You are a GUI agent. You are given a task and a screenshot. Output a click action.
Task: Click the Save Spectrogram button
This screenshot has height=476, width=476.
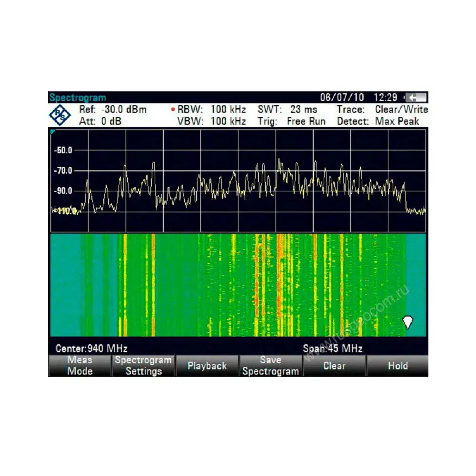(270, 366)
